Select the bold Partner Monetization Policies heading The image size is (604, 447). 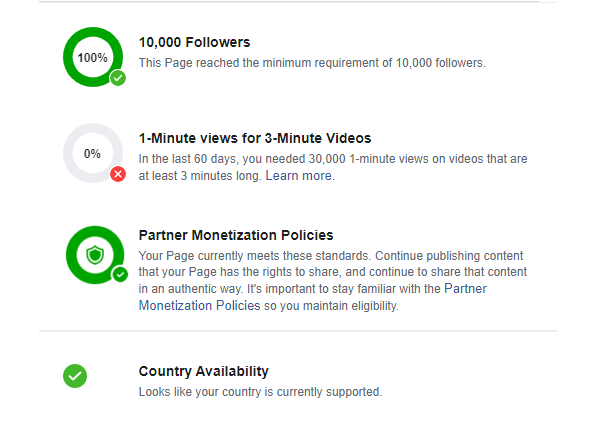pyautogui.click(x=236, y=235)
